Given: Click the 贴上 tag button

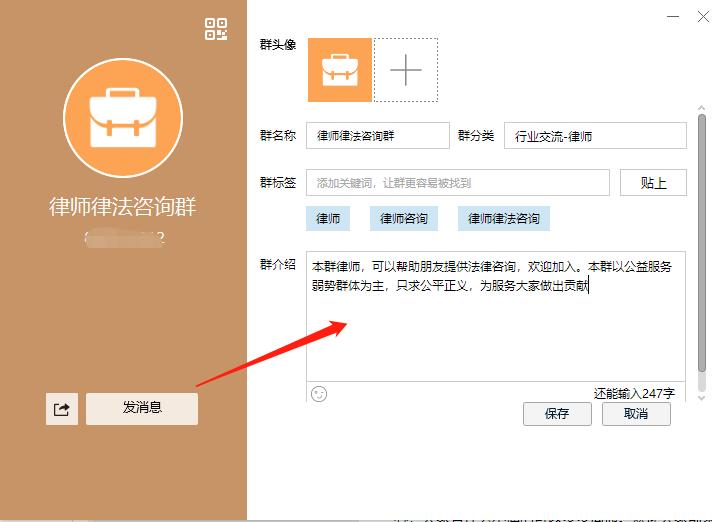Looking at the screenshot, I should pyautogui.click(x=653, y=182).
